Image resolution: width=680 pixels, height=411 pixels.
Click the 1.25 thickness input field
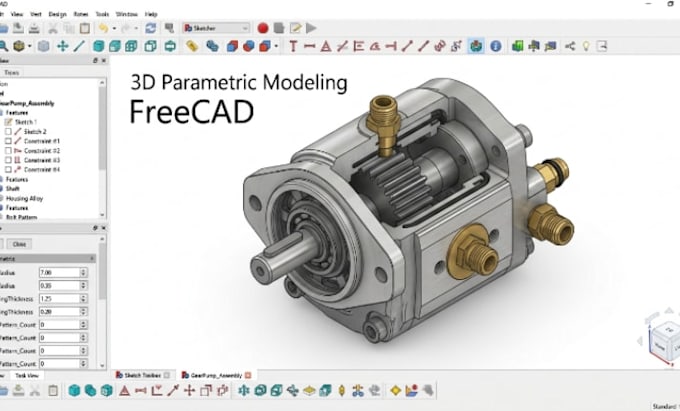pos(60,299)
